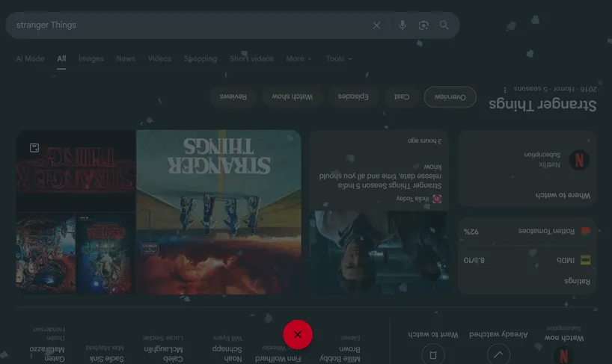
Task: Expand the More dropdown in the search tabs
Action: point(299,59)
